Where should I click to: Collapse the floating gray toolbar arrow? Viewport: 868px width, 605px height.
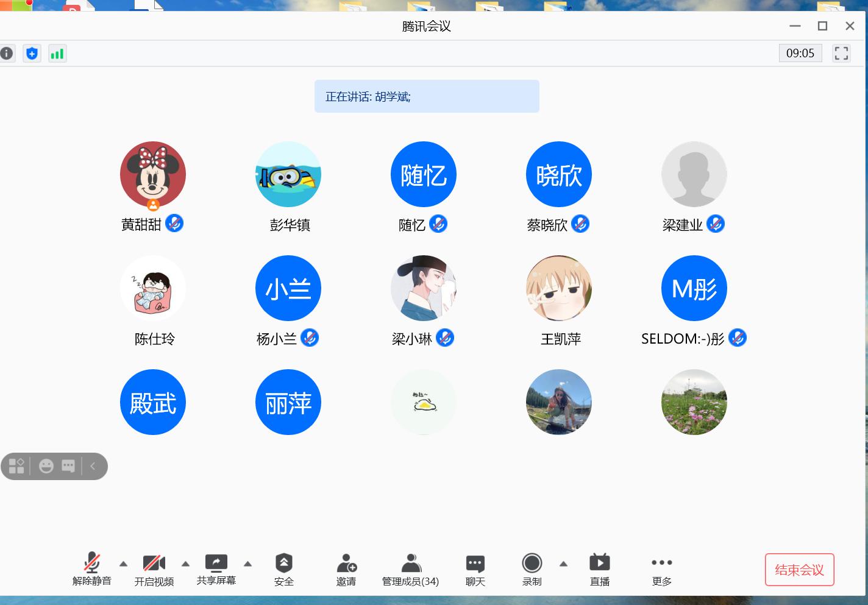tap(93, 466)
